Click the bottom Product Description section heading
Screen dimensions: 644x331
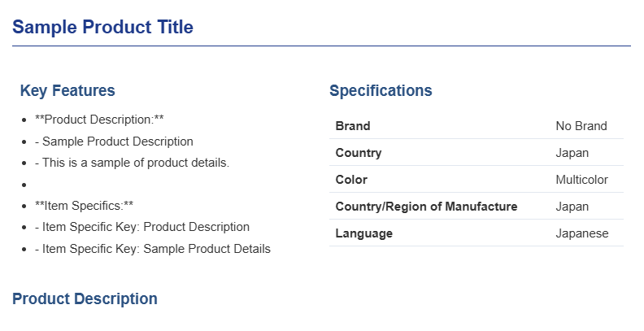pyautogui.click(x=85, y=298)
